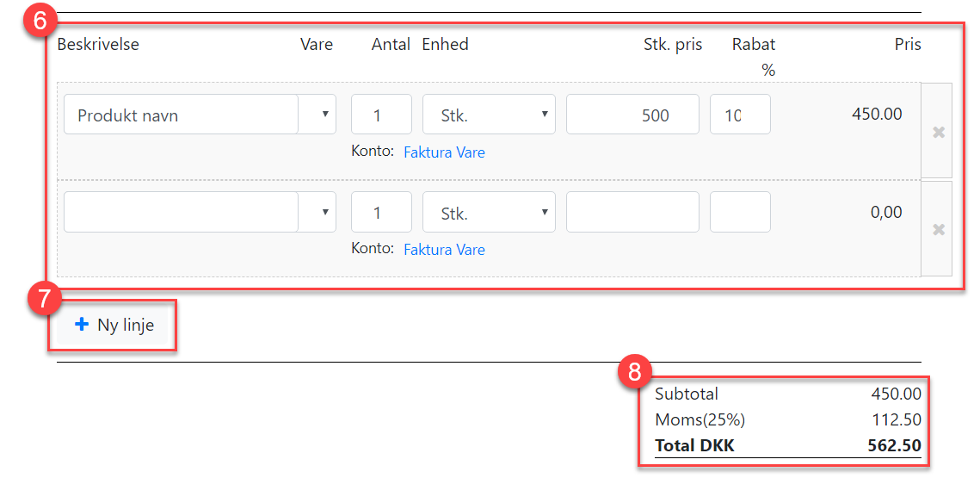This screenshot has width=980, height=478.
Task: Open the Vare dropdown arrow in second line
Action: [324, 212]
